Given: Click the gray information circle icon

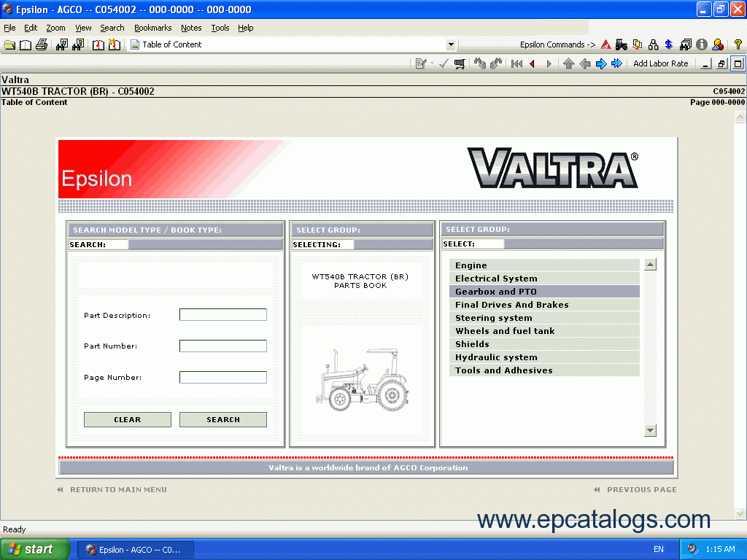Looking at the screenshot, I should 701,44.
